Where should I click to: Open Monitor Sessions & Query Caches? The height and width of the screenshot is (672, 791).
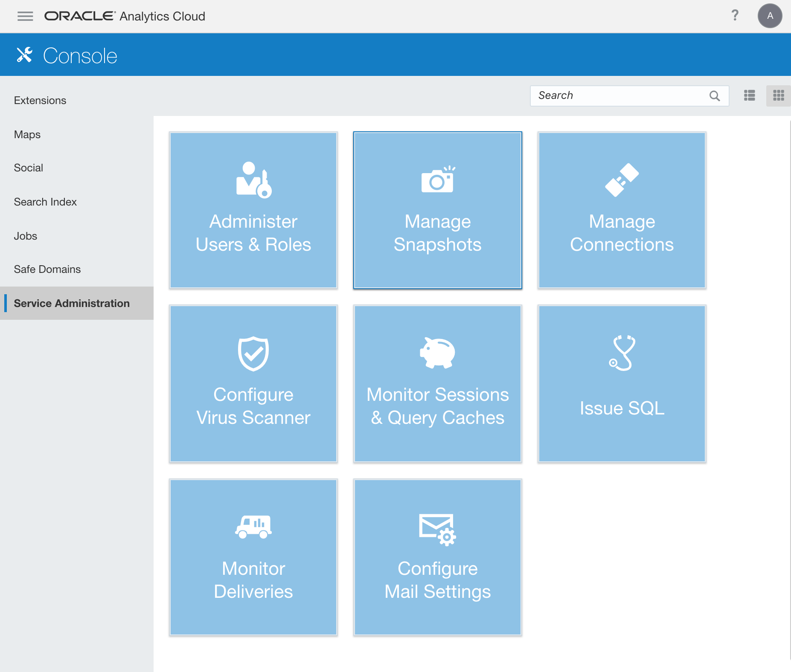point(437,383)
